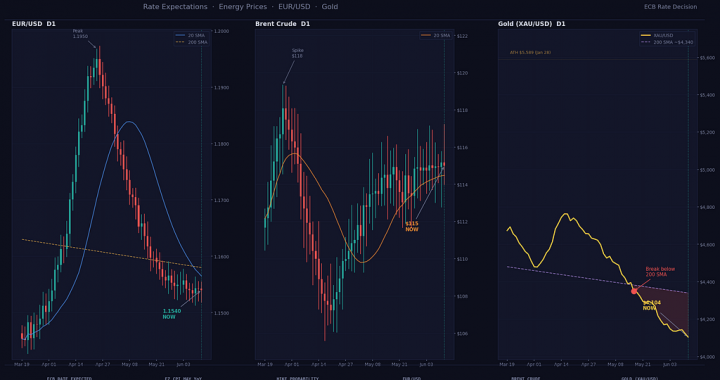Click the '$4,104 NOW' label on Gold chart
The width and height of the screenshot is (720, 380).
(x=652, y=306)
